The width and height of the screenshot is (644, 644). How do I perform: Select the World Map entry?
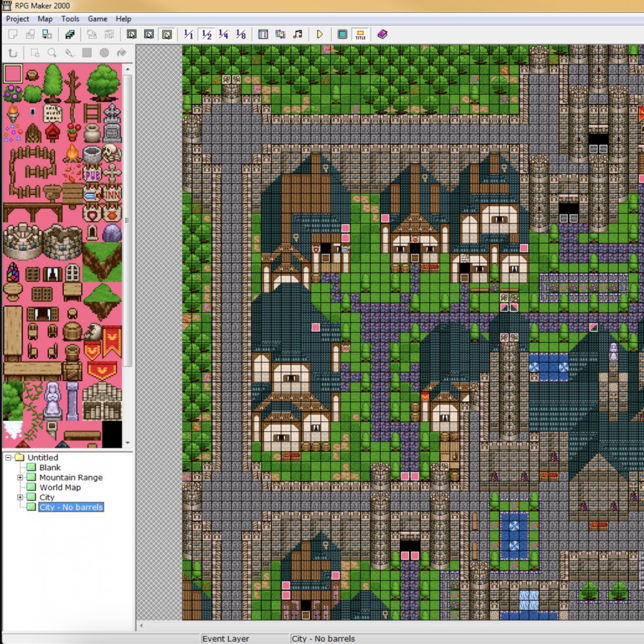[60, 487]
